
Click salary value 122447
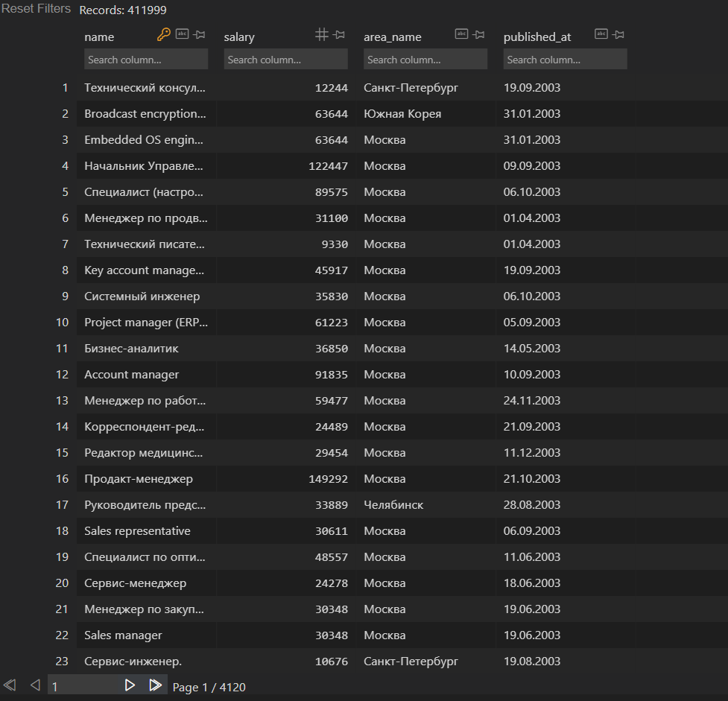tap(329, 166)
